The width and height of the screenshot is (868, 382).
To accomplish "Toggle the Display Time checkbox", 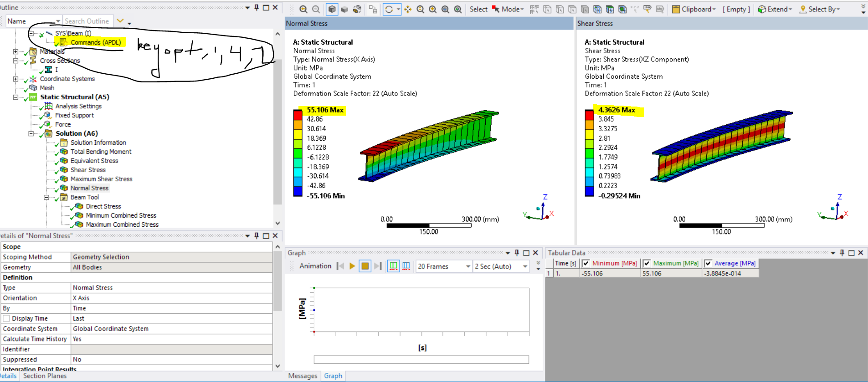I will [6, 319].
